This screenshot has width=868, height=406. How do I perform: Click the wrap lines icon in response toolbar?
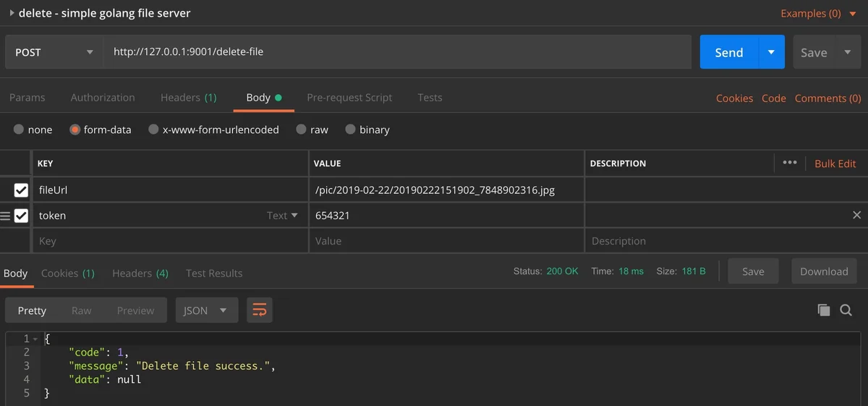260,310
